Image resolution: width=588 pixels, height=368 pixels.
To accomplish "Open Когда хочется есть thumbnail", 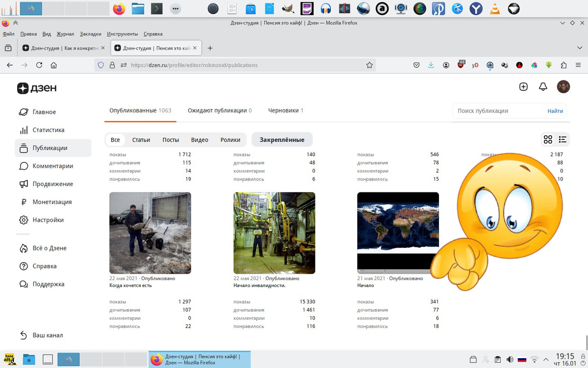I will click(150, 233).
